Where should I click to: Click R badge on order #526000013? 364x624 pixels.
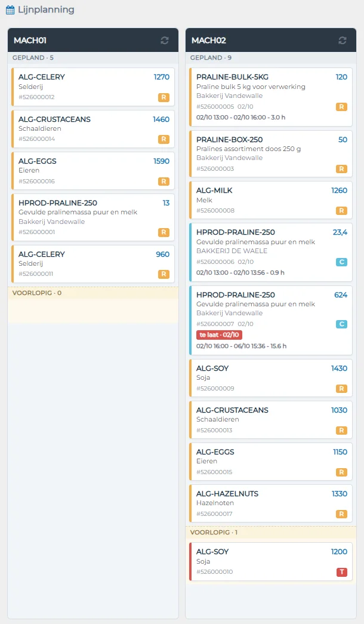pyautogui.click(x=341, y=430)
